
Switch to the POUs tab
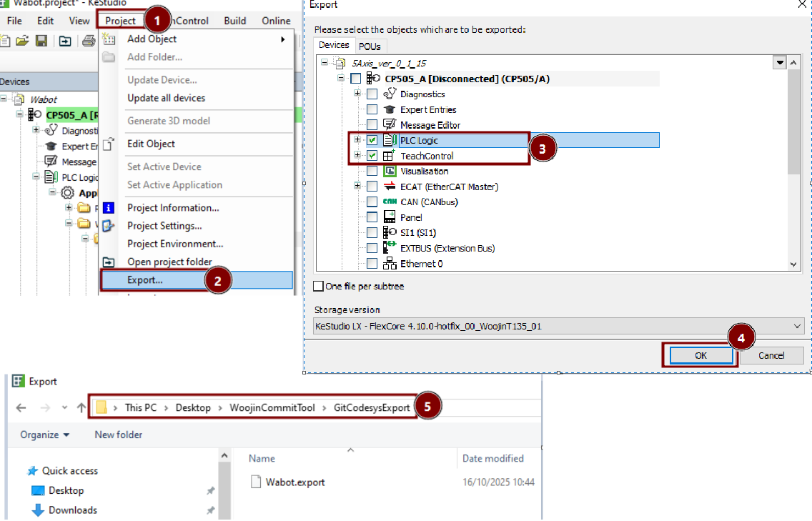pyautogui.click(x=370, y=46)
